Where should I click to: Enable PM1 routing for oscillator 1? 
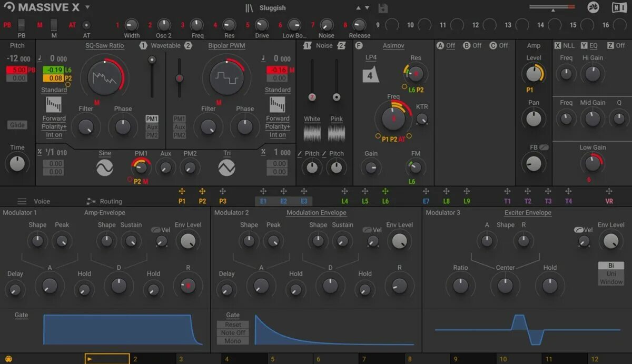coord(152,119)
